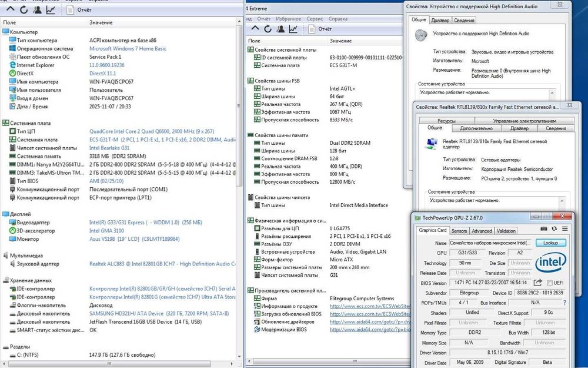Screen dimensions: 588x368
Task: Click the Intel logo in GPU-Z
Action: tap(550, 263)
